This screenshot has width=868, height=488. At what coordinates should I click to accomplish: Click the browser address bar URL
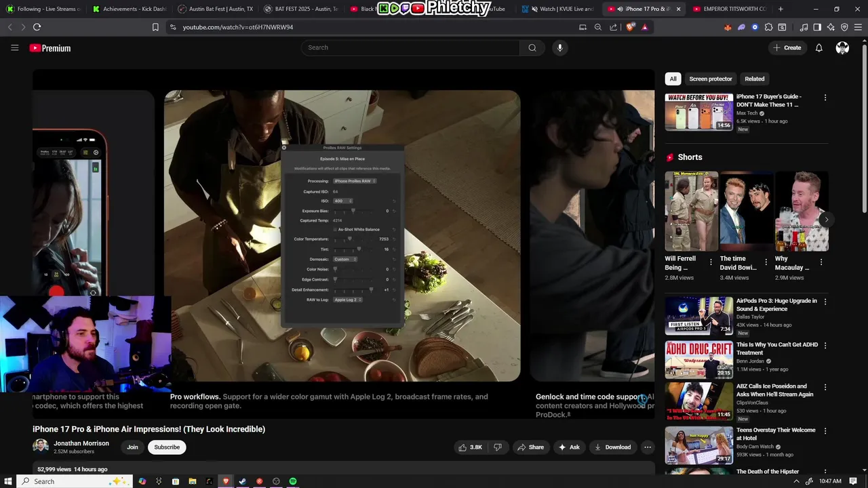(x=238, y=27)
